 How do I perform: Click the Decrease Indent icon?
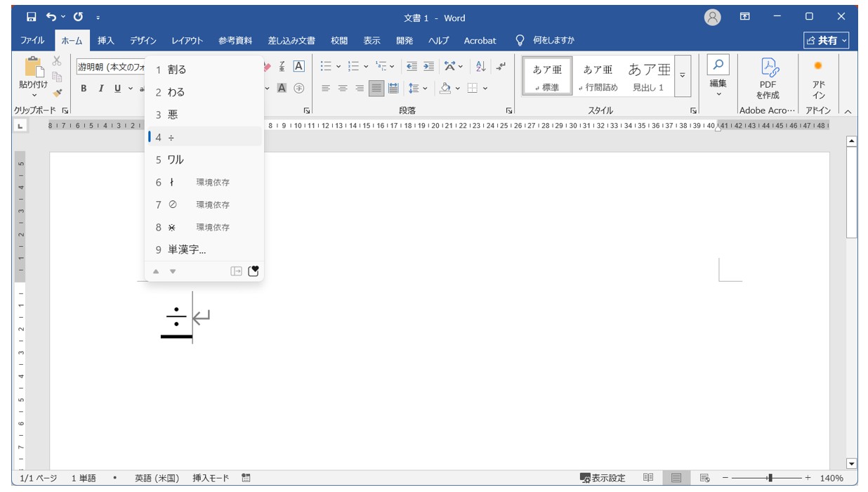pyautogui.click(x=412, y=66)
